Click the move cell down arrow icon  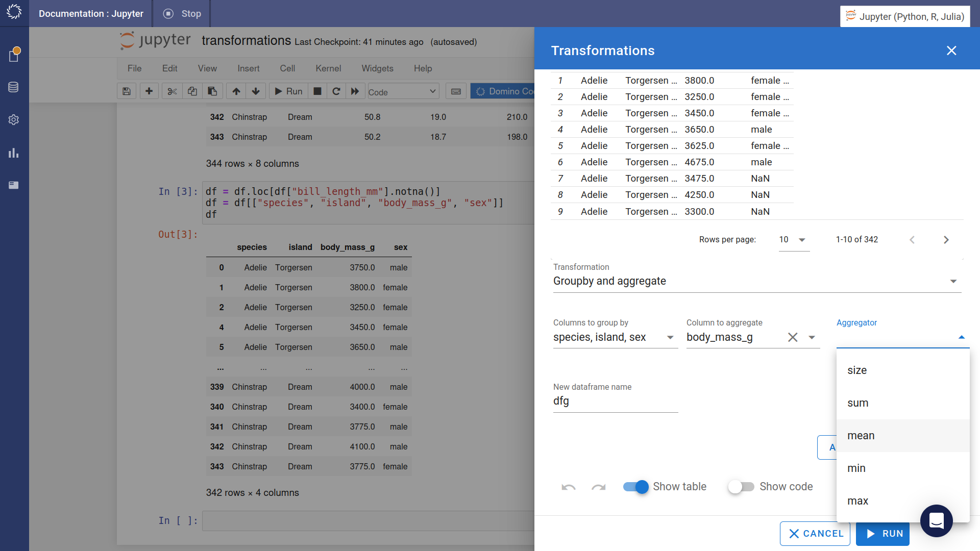pyautogui.click(x=256, y=91)
